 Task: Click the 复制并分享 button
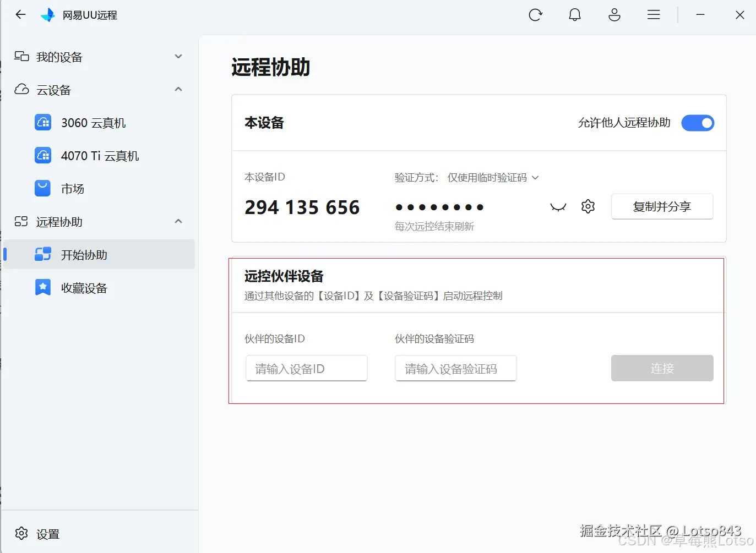click(x=662, y=206)
